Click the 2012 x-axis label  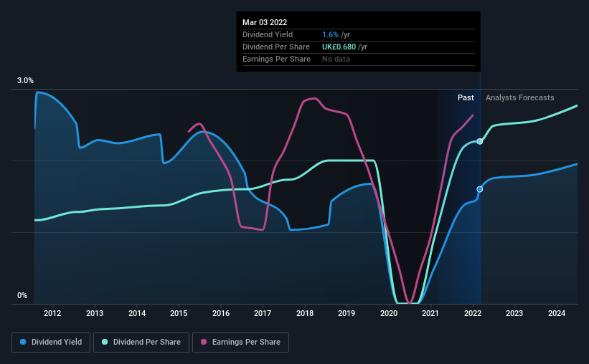pos(52,313)
